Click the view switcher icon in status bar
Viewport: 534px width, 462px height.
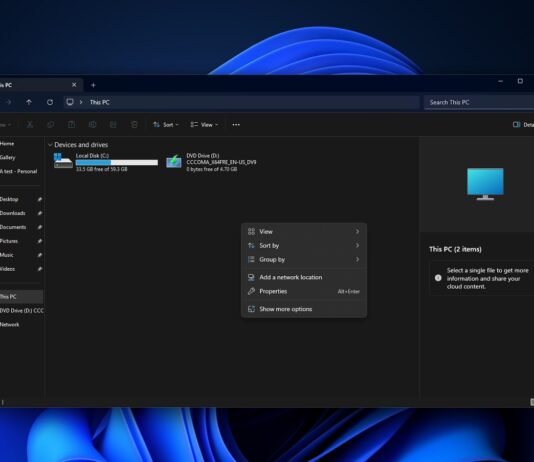tap(532, 402)
